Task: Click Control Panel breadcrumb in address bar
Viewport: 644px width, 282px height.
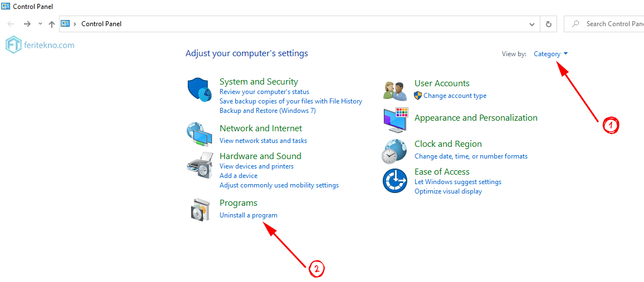Action: [x=101, y=24]
